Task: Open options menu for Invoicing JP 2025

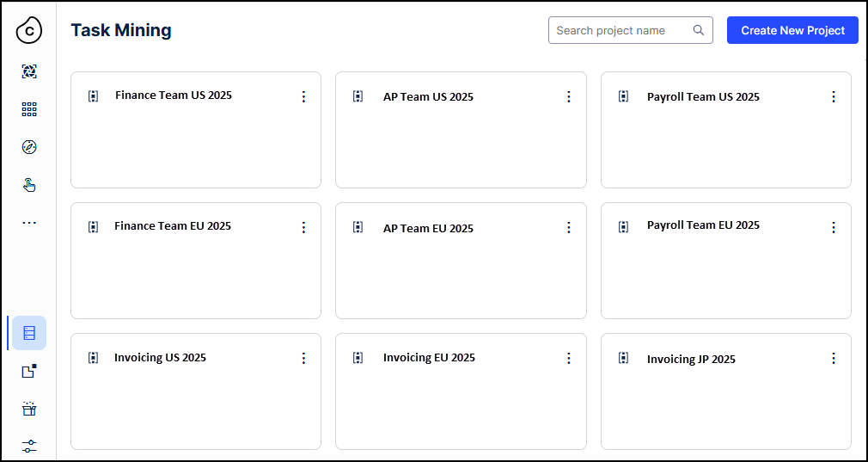Action: 833,358
